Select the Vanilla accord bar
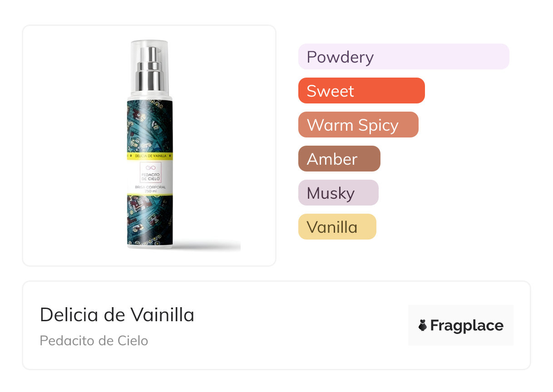Screen dimensions: 553x392 337,227
